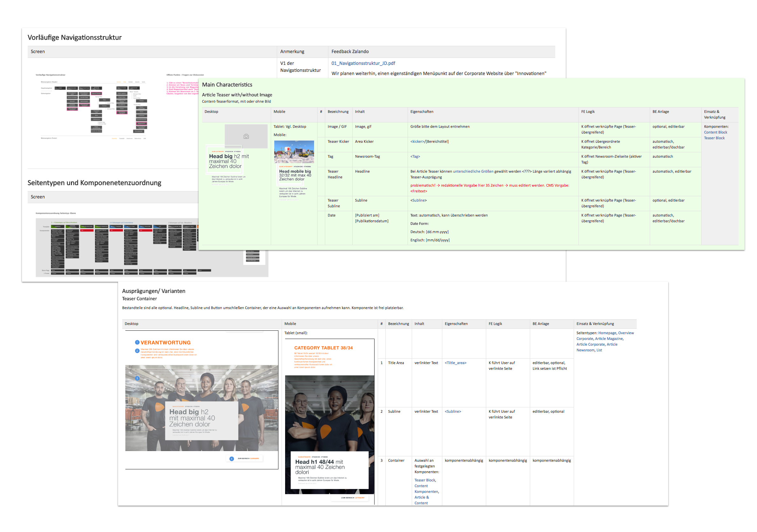Open the 01_Navigationsstruktur_JD.pdf link
The image size is (757, 532).
[363, 63]
